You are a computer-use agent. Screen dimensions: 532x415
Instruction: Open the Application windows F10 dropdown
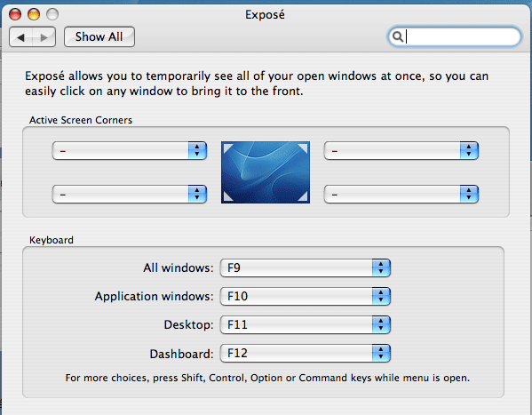[x=306, y=296]
